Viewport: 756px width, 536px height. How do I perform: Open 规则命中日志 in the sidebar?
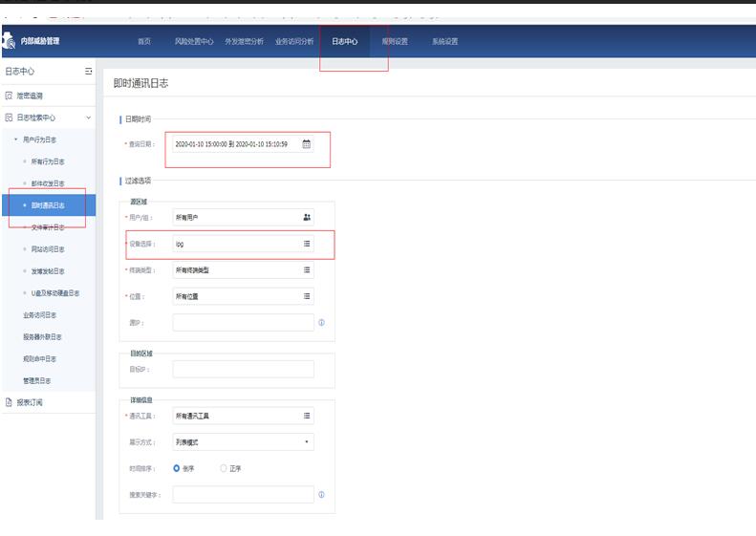point(39,358)
